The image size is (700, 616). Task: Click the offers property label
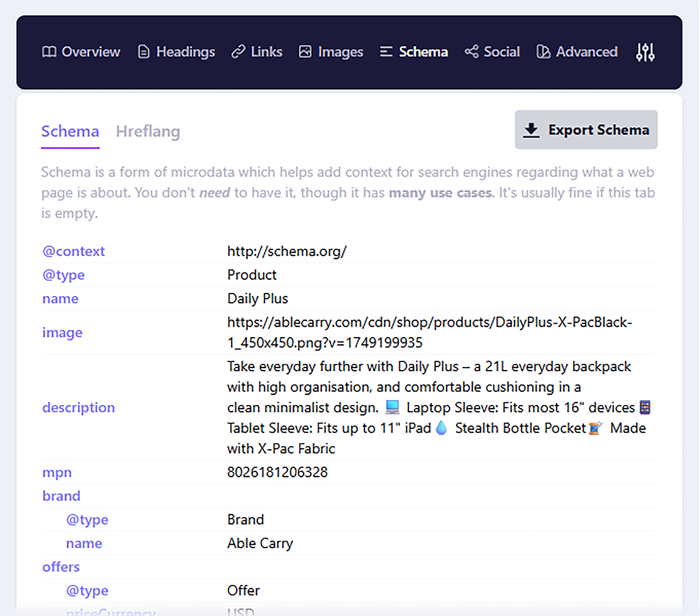click(60, 567)
